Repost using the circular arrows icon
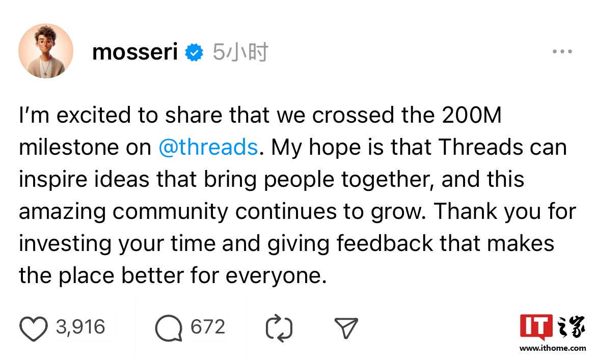 coord(279,328)
